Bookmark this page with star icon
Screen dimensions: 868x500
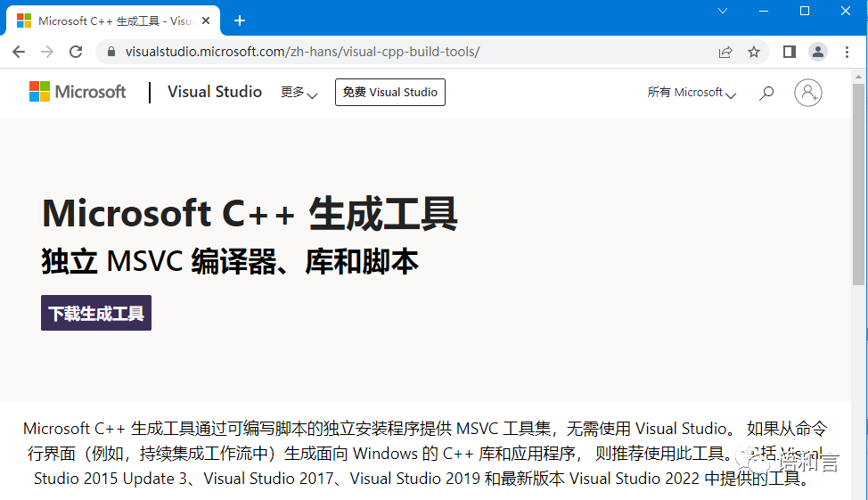point(753,52)
